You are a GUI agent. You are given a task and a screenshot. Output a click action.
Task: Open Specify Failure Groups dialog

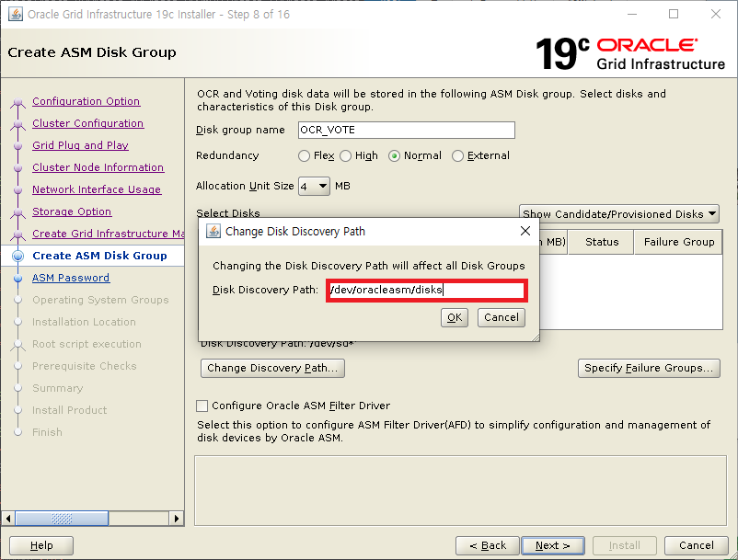point(649,368)
